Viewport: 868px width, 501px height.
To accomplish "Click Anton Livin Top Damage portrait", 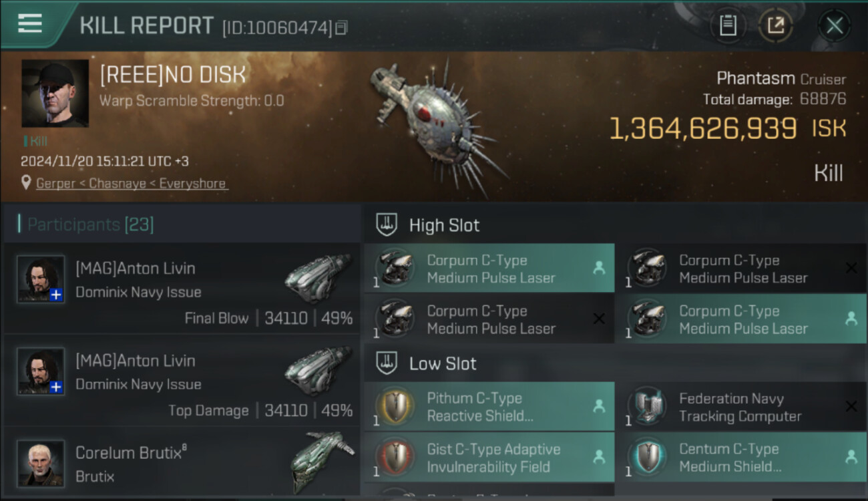I will click(41, 371).
